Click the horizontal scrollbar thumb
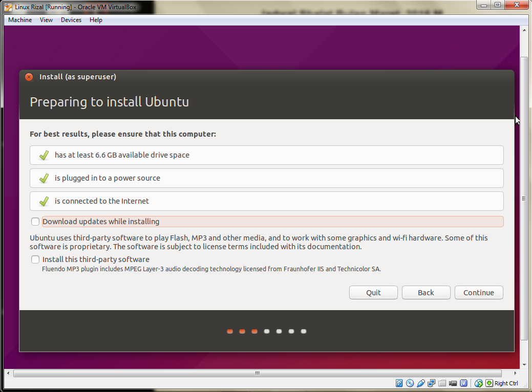The image size is (532, 392). (258, 373)
